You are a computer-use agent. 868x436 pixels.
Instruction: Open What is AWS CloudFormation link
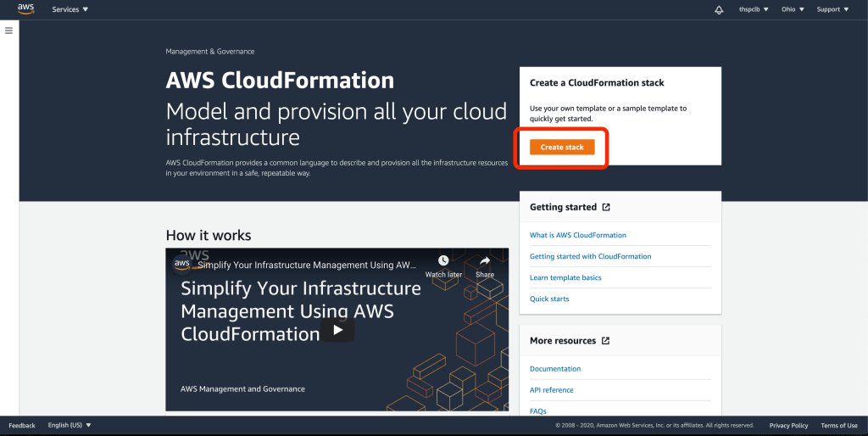578,235
